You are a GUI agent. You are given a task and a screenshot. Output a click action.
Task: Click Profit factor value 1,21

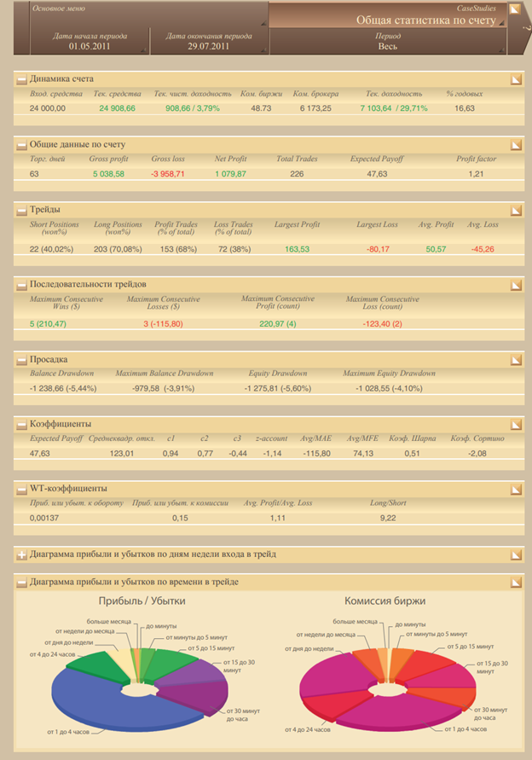(476, 173)
